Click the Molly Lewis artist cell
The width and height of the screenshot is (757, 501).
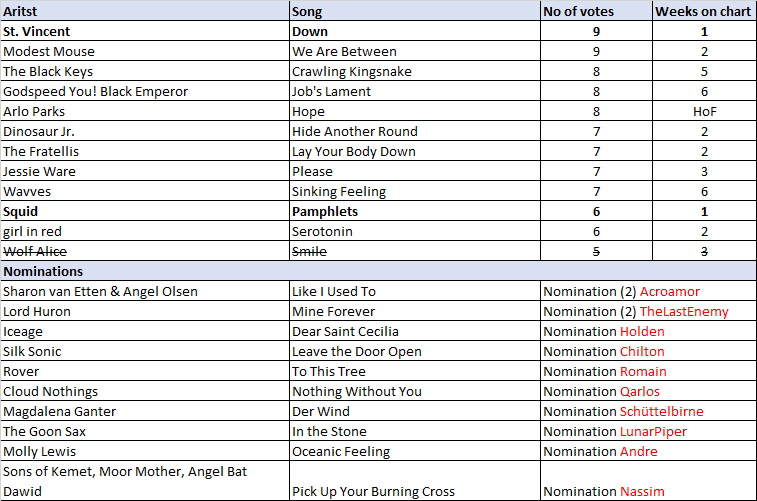coord(145,451)
